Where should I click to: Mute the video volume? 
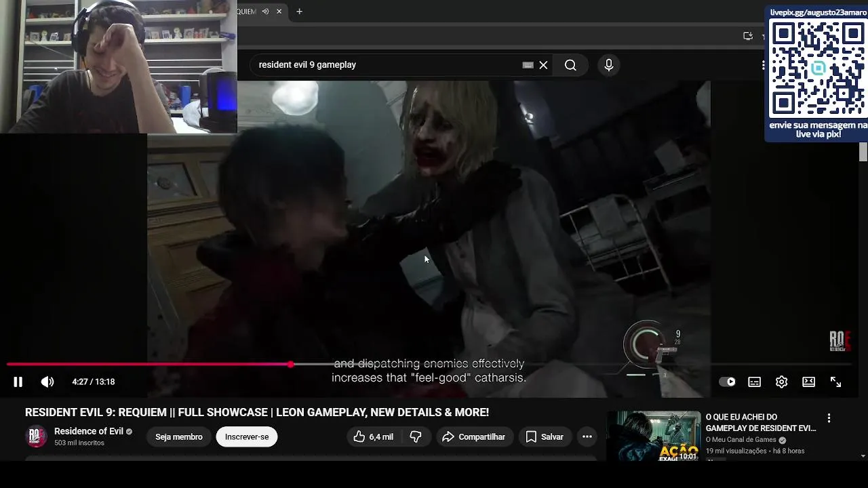tap(47, 382)
